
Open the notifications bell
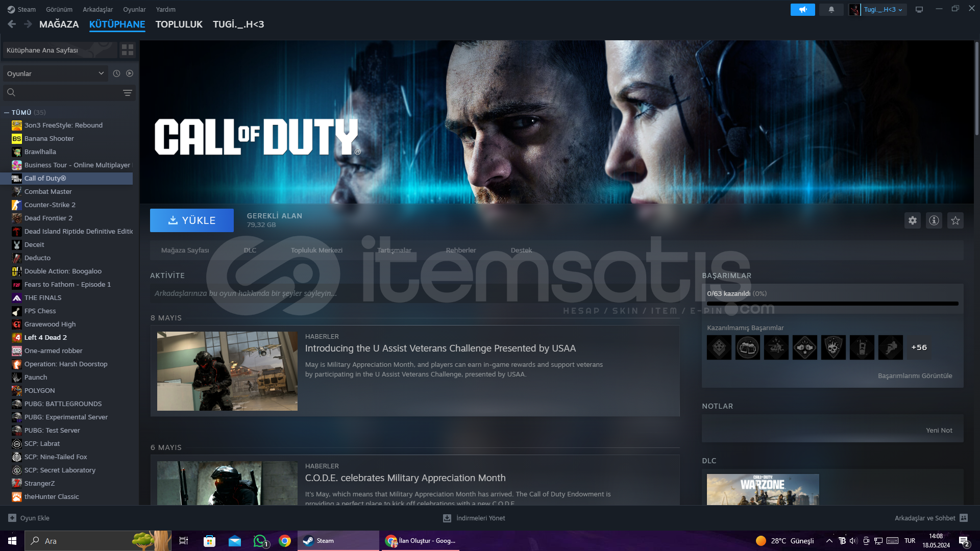click(831, 10)
